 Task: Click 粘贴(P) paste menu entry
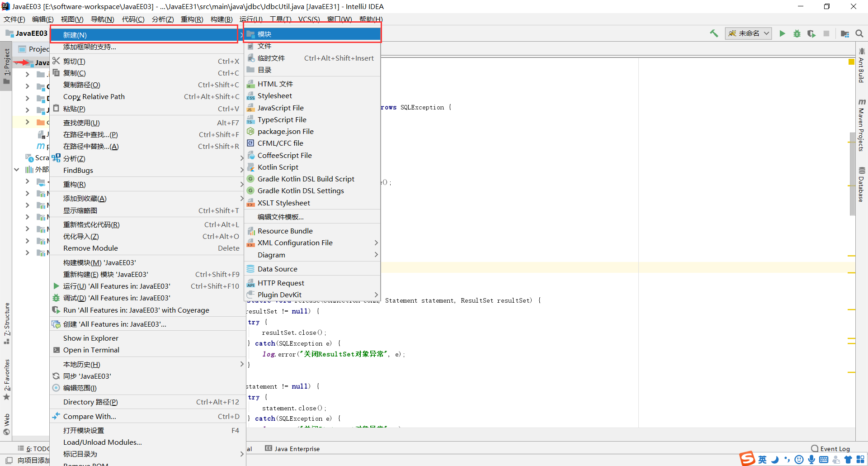147,109
